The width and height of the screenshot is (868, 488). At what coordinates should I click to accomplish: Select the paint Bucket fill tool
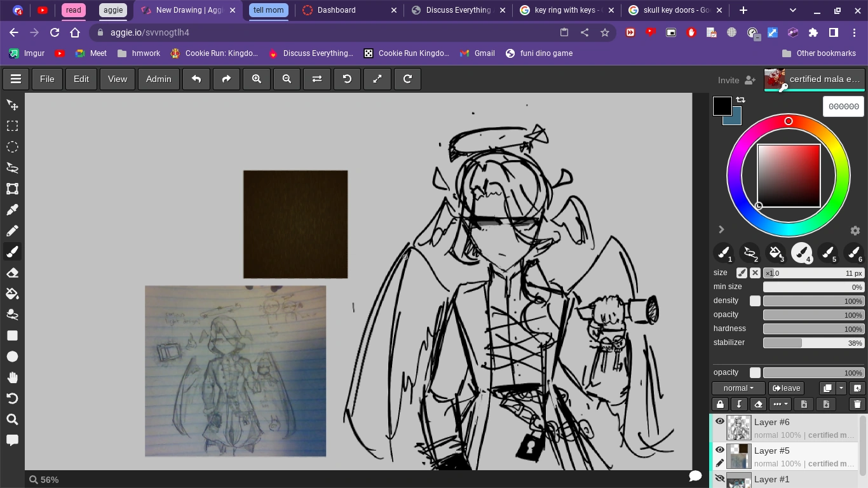click(x=12, y=293)
